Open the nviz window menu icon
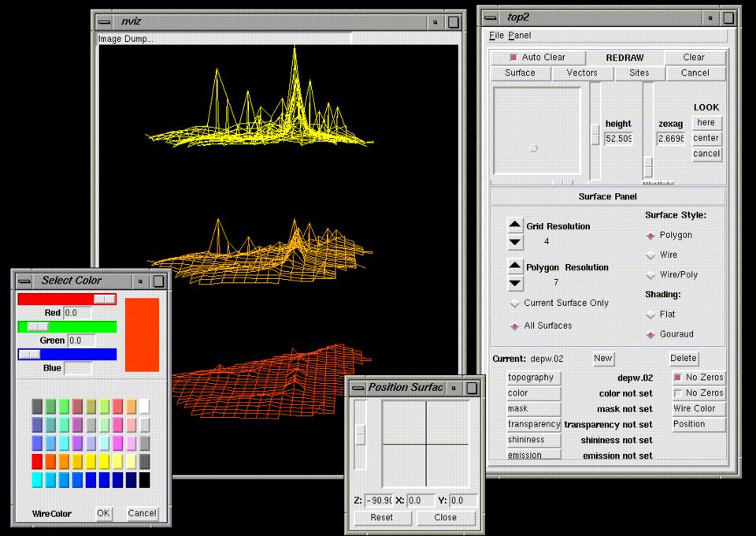Screen dimensions: 756x536 [103, 22]
